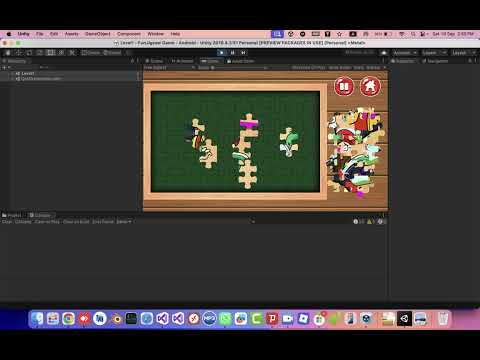The image size is (480, 360).
Task: Open the Layers dropdown
Action: [434, 53]
